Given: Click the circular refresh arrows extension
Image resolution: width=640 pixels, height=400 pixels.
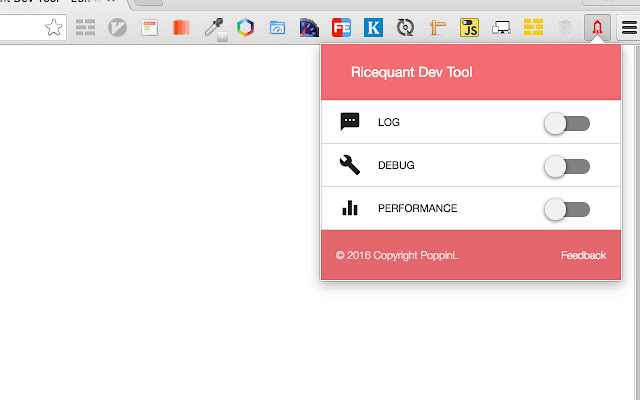Looking at the screenshot, I should click(405, 28).
